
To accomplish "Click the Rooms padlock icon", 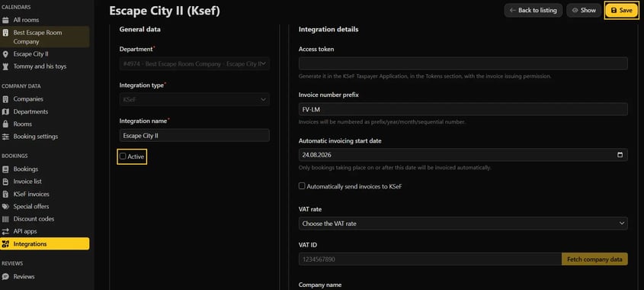I will click(5, 124).
